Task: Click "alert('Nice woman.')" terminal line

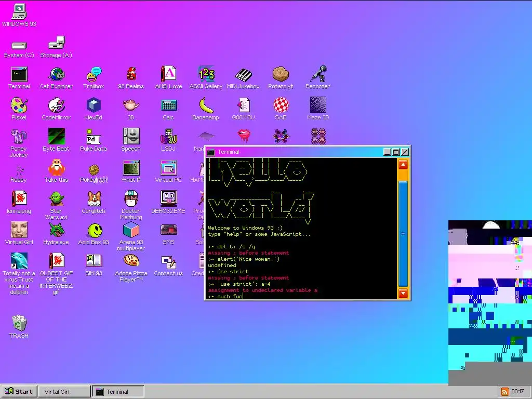Action: click(x=244, y=259)
